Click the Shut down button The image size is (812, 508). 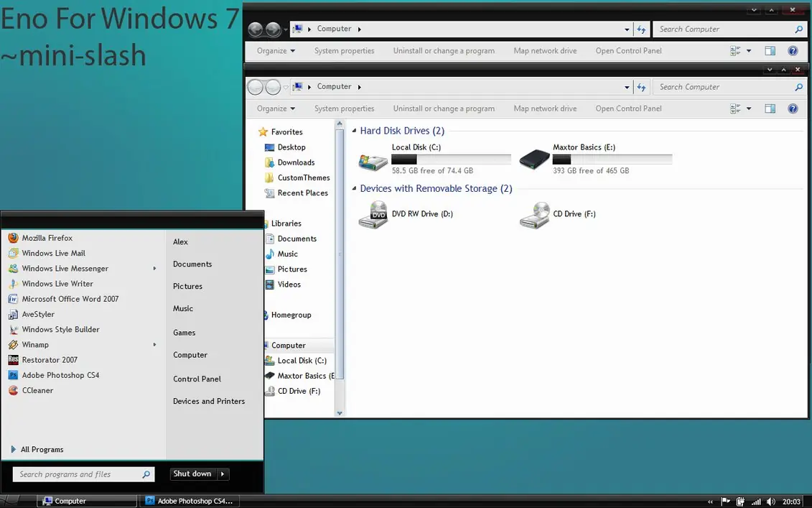(x=194, y=474)
